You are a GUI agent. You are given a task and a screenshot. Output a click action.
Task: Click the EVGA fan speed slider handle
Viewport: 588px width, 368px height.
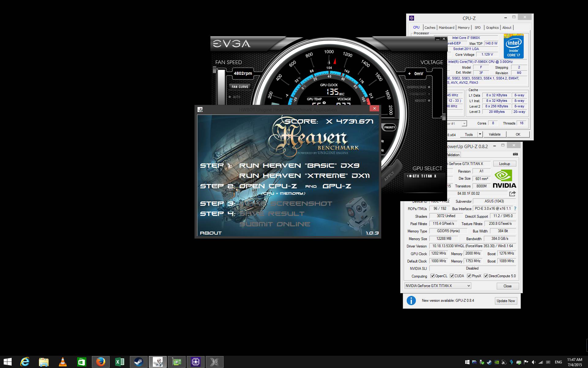coord(215,70)
